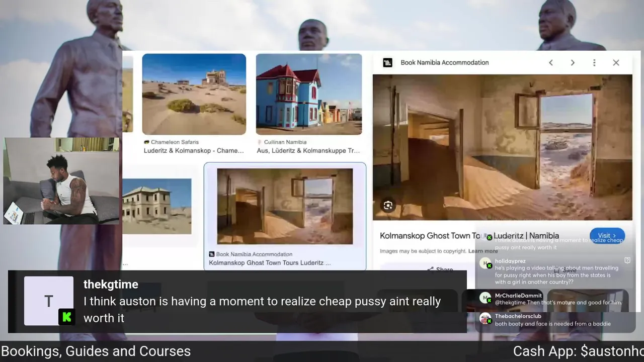The height and width of the screenshot is (362, 644).
Task: Open Cullinan Namibia colorful houses thumbnail
Action: tap(309, 94)
